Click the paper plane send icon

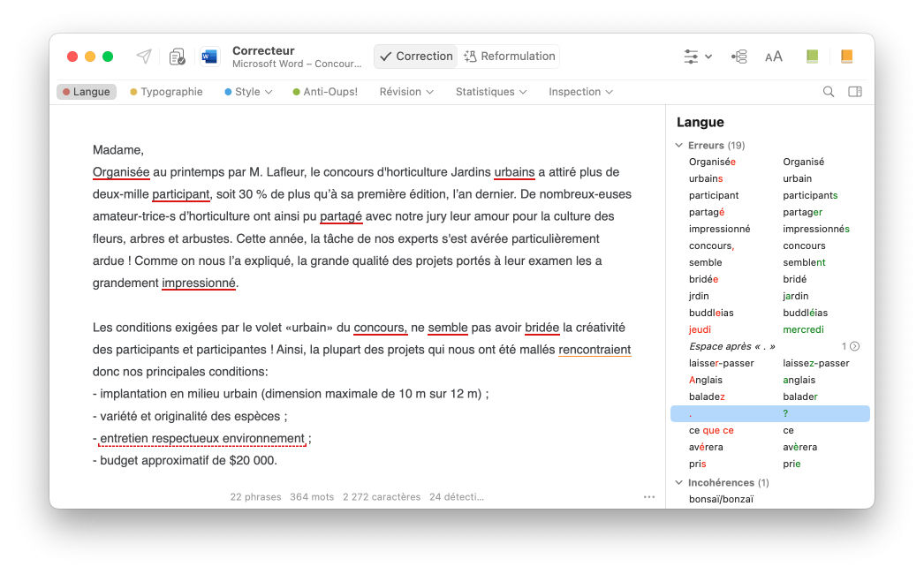[x=144, y=57]
